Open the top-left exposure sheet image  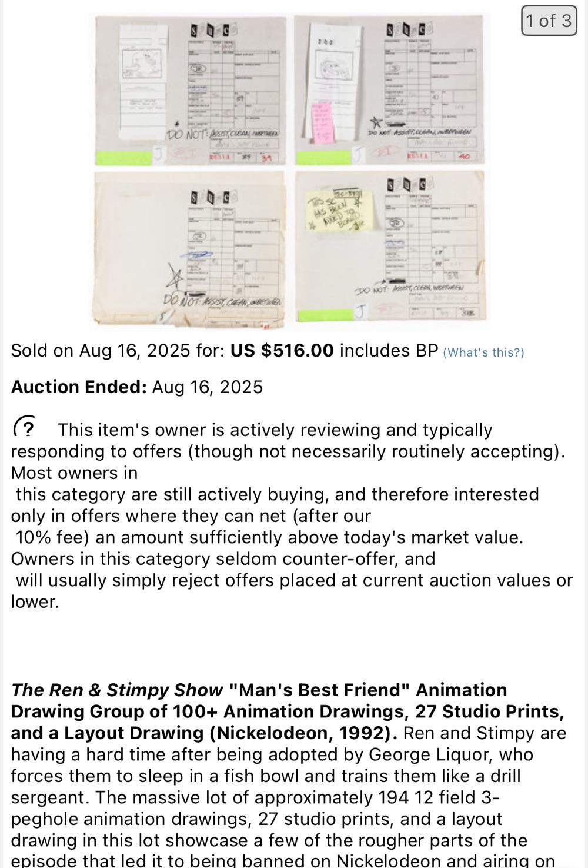(191, 90)
